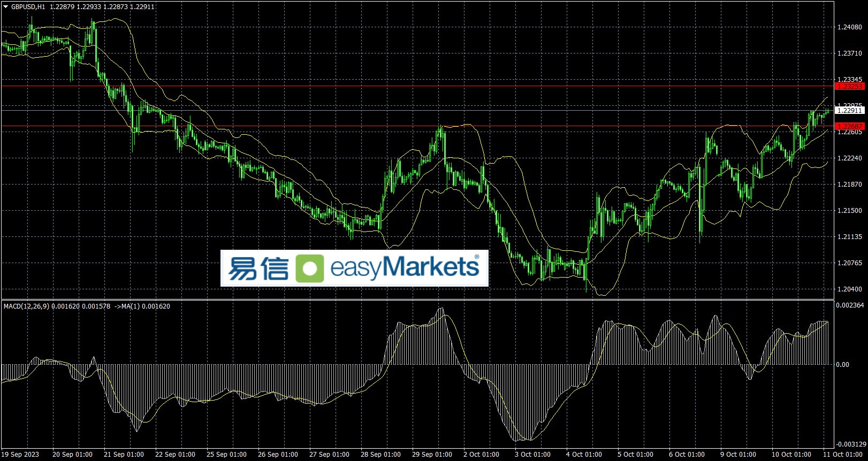Click the 19 Sep 2023 date label
868x461 pixels.
point(21,455)
